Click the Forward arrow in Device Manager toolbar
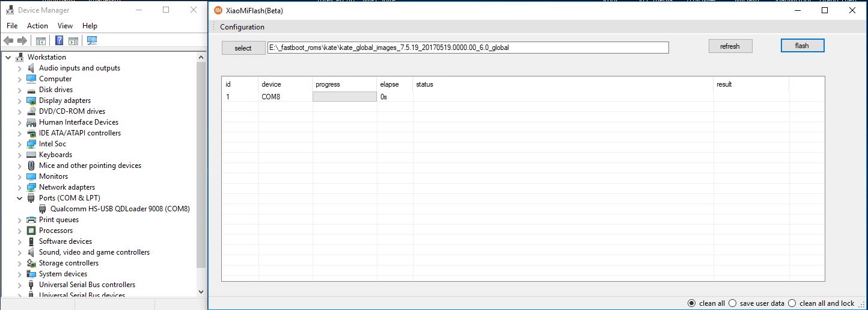The width and height of the screenshot is (868, 310). coord(22,41)
